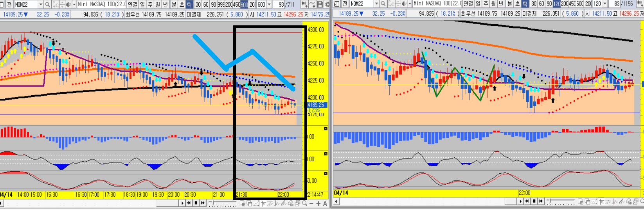This screenshot has width=644, height=210.
Task: Open dropdown arrow next to speaker in right chart
Action: 410,4
